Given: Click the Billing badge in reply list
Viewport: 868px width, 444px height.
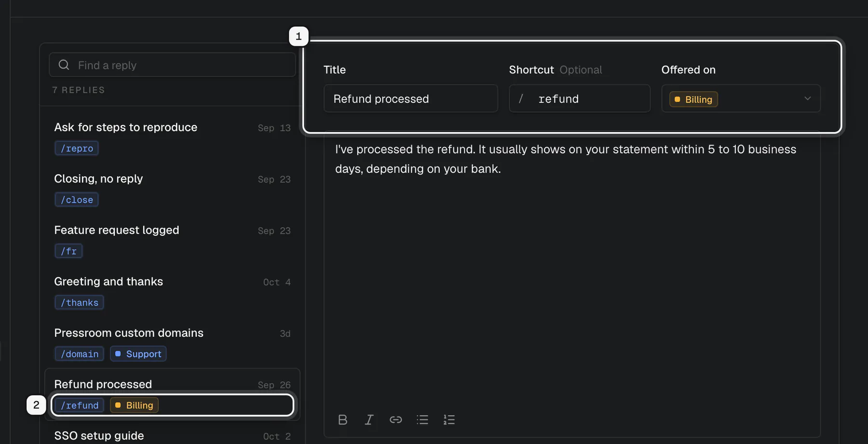Looking at the screenshot, I should pyautogui.click(x=134, y=405).
